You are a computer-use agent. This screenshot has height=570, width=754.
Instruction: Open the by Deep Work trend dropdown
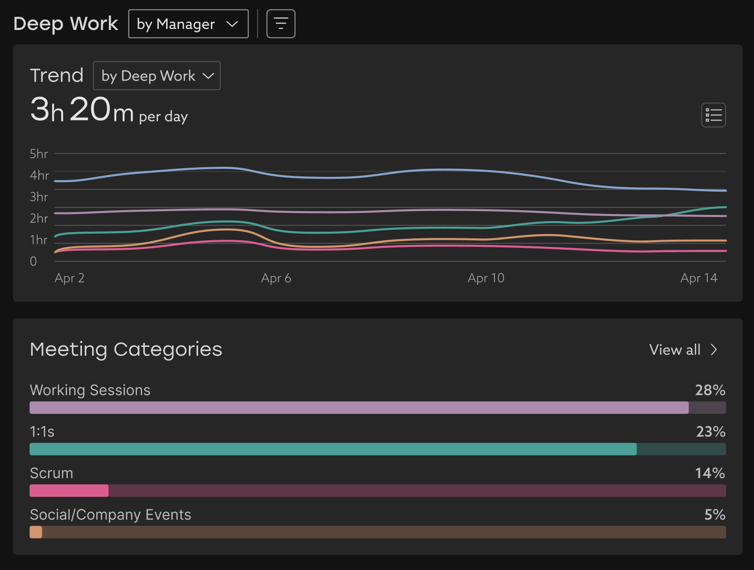(x=157, y=76)
